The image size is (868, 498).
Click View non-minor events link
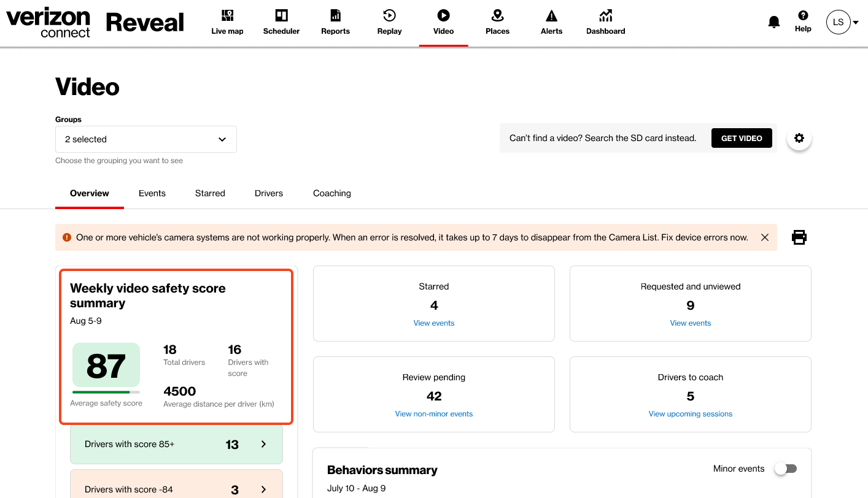click(434, 414)
